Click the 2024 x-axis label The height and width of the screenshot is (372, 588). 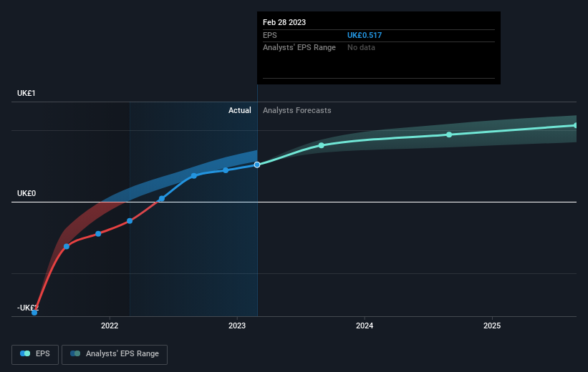pyautogui.click(x=365, y=325)
